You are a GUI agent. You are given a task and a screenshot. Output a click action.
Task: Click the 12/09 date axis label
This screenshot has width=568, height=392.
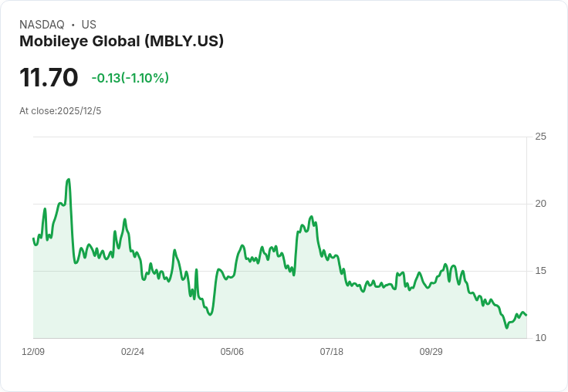coord(33,352)
